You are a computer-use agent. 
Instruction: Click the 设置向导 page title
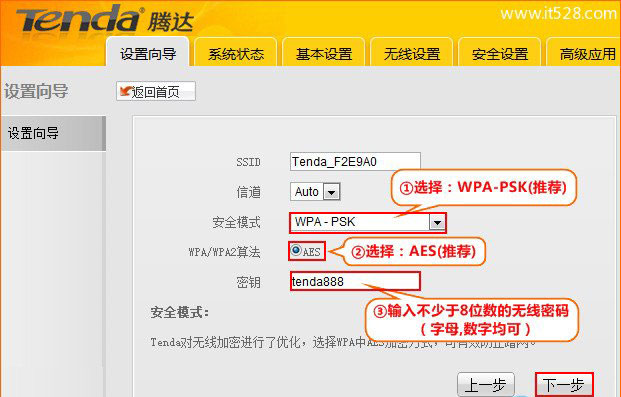(36, 91)
